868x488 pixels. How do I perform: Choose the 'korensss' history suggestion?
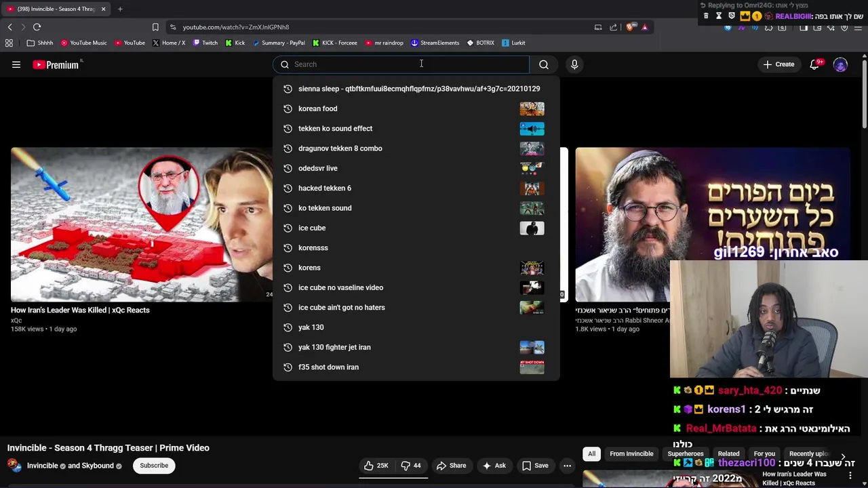coord(416,247)
